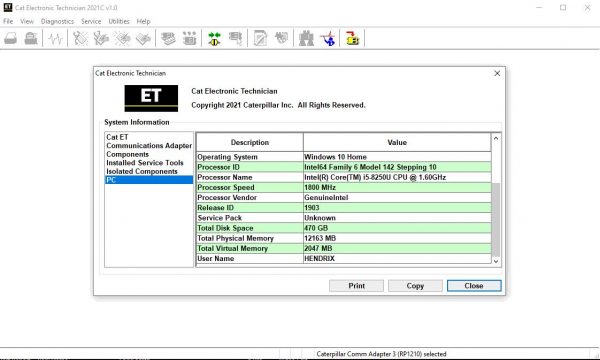Open the File menu
Screen dimensions: 600x360
pyautogui.click(x=8, y=21)
